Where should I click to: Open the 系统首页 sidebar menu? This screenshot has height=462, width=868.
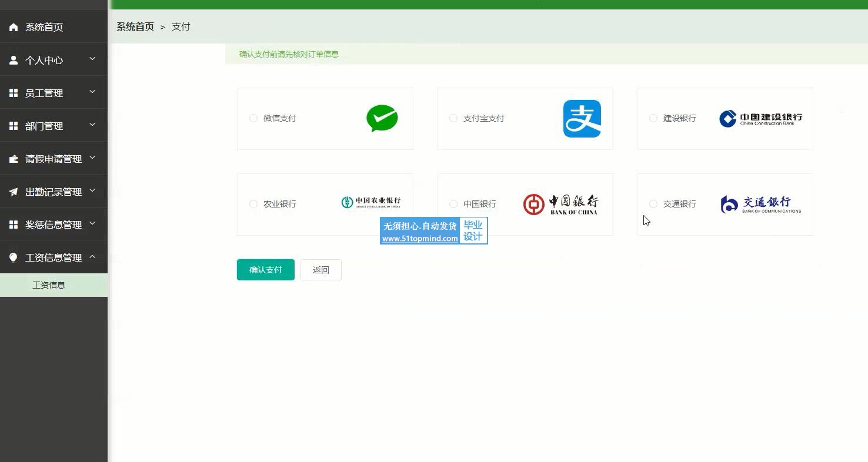pos(54,27)
